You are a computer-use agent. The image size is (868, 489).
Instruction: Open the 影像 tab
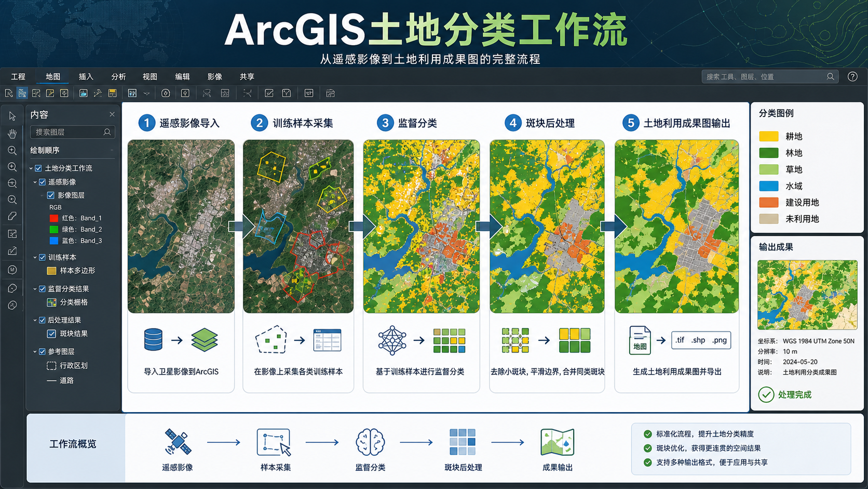[215, 76]
